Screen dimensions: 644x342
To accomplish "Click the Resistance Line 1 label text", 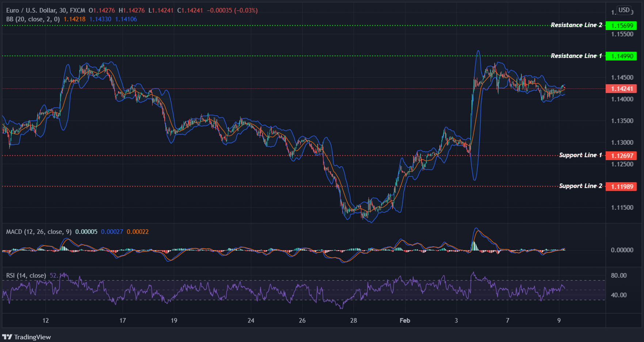I will click(x=577, y=56).
